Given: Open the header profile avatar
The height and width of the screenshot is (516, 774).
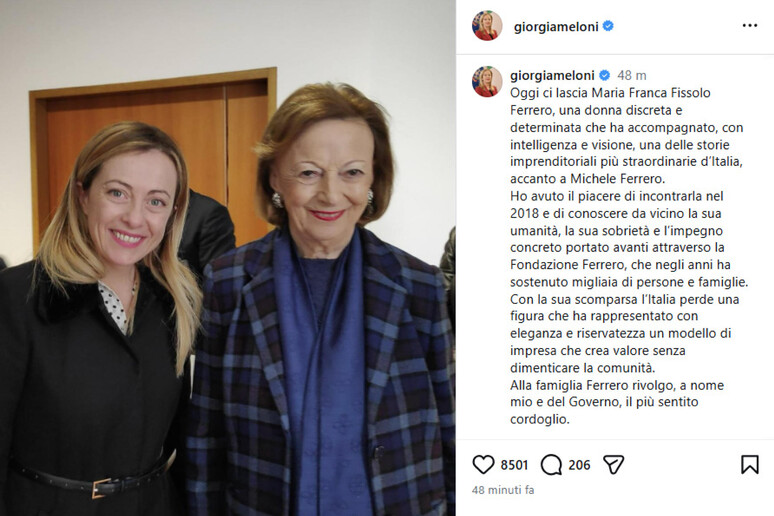Looking at the screenshot, I should [487, 26].
